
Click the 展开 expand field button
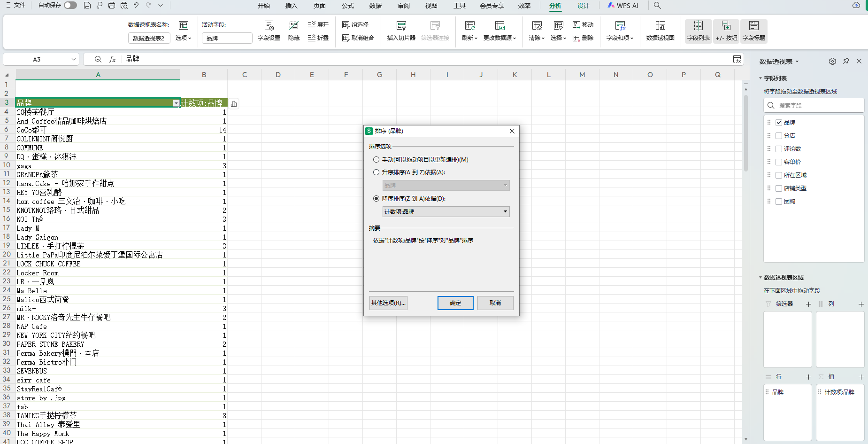pyautogui.click(x=318, y=25)
